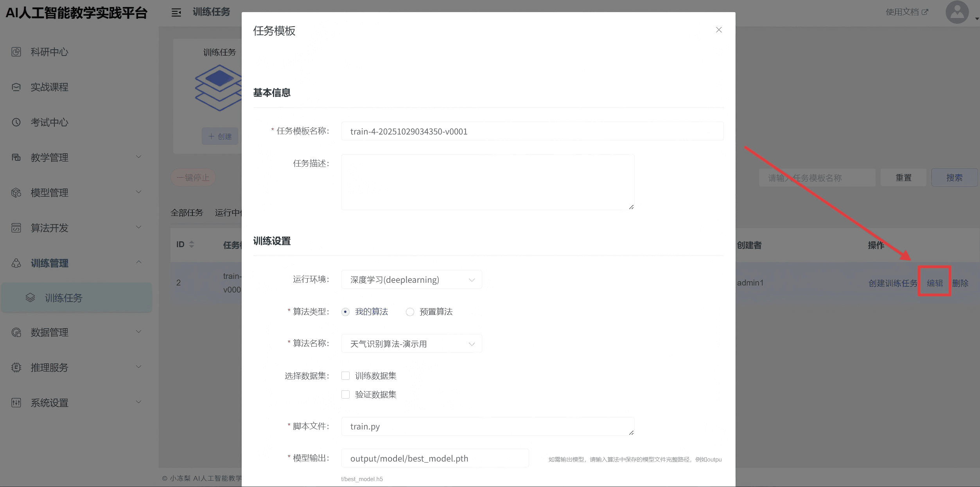Select the 预置算法 radio button
Viewport: 980px width, 487px height.
coord(409,312)
